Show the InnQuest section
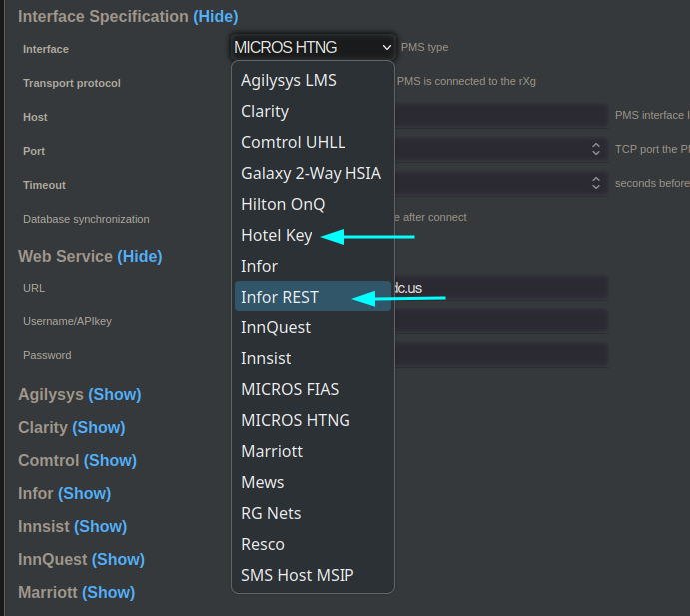This screenshot has width=690, height=616. [118, 560]
